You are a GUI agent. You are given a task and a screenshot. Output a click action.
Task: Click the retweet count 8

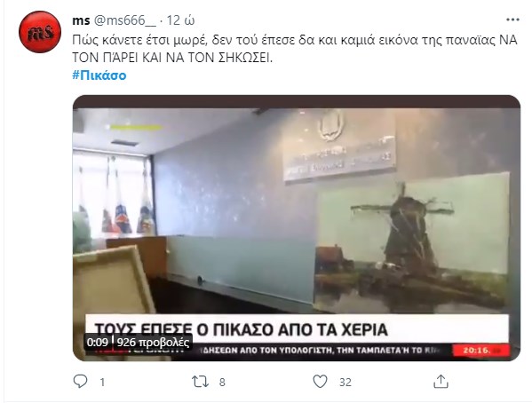[222, 383]
